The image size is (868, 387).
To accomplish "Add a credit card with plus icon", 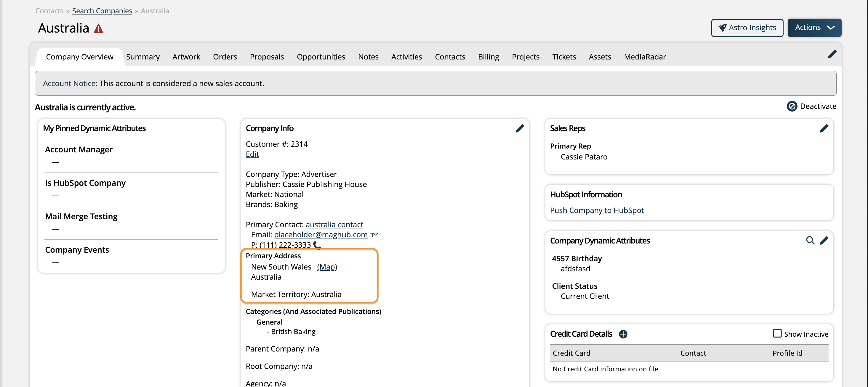I will coord(623,334).
